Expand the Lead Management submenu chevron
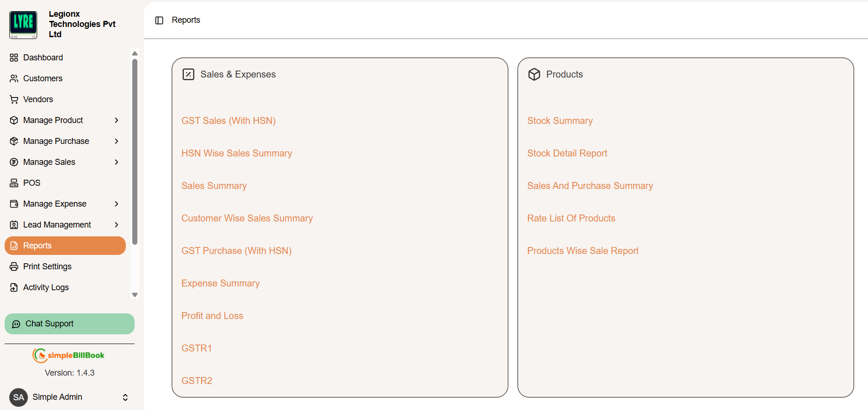This screenshot has height=410, width=868. point(117,225)
